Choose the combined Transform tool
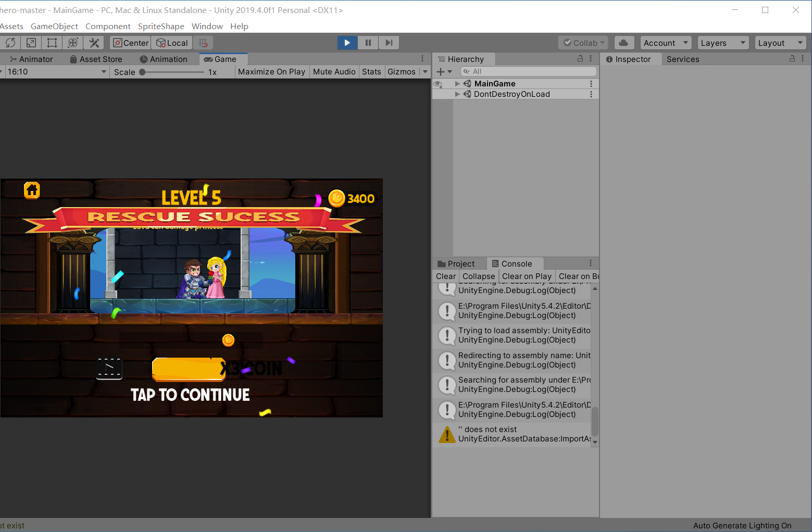 (73, 43)
